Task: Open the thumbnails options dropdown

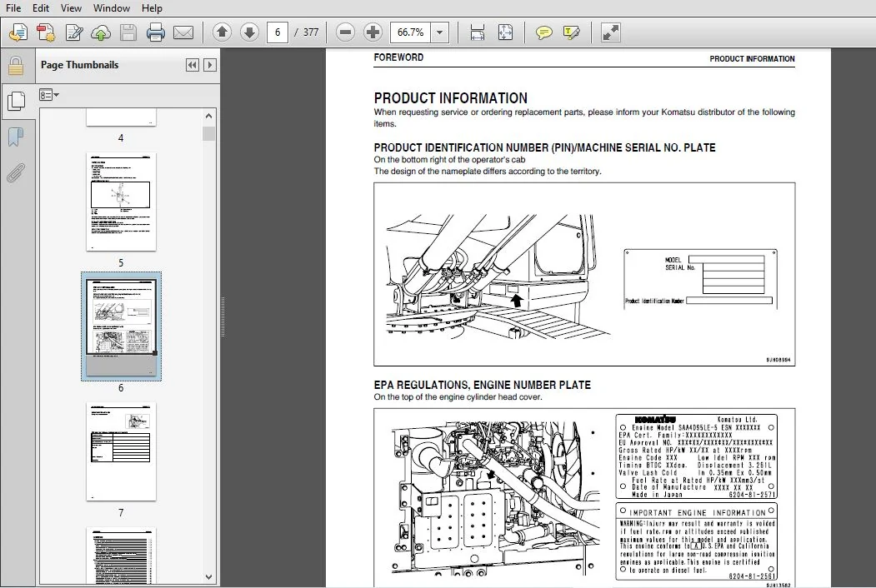Action: tap(49, 95)
